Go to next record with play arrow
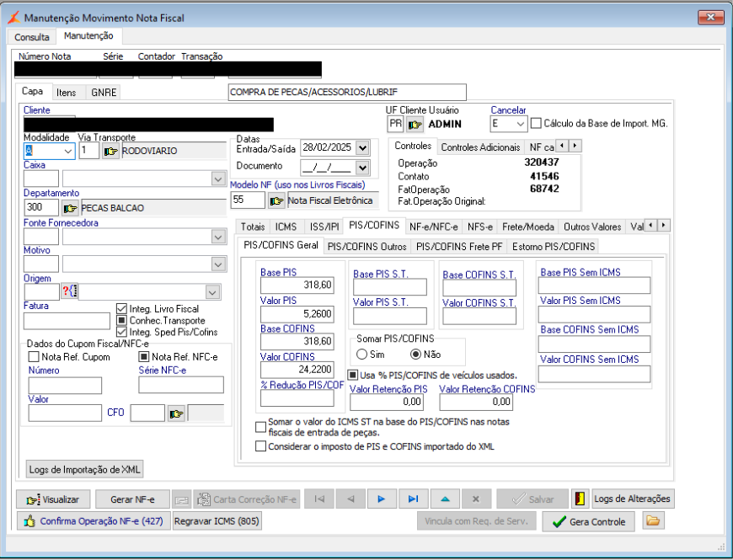733x560 pixels. click(x=382, y=499)
